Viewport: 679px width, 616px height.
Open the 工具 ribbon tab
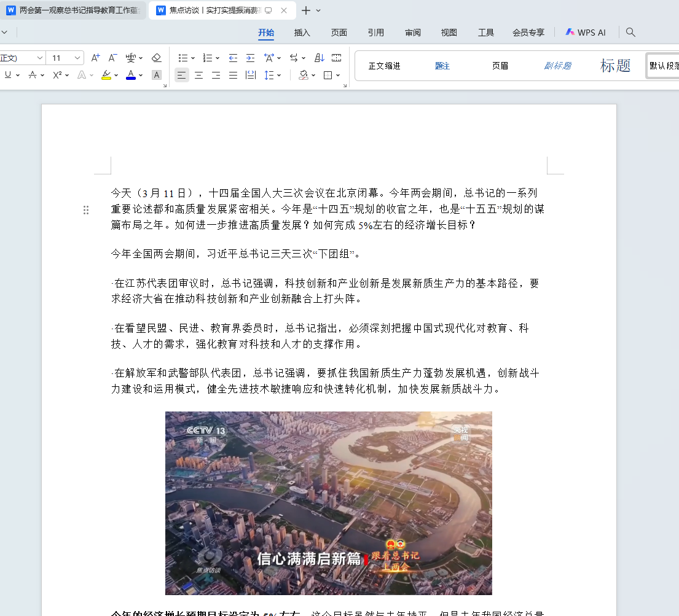pyautogui.click(x=486, y=33)
